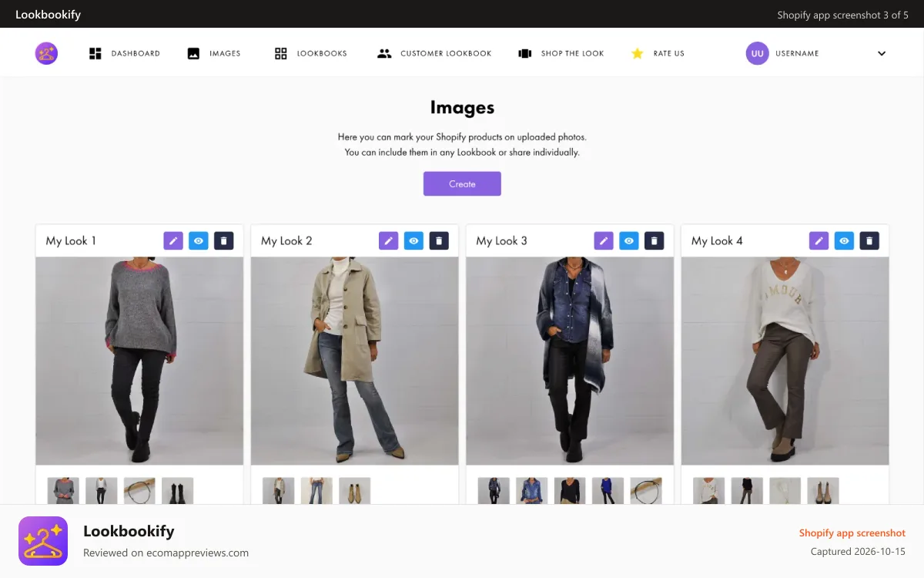Viewport: 924px width, 578px height.
Task: Open the Lookbooks section
Action: (311, 53)
